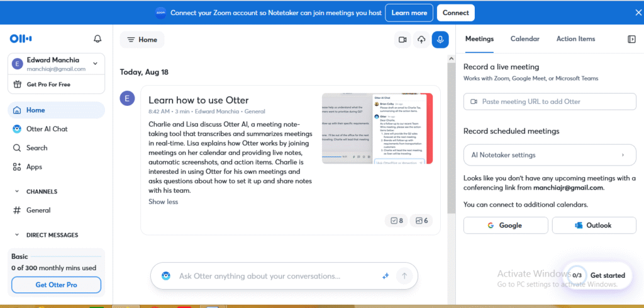Click the scroll up arrow of the feed scrollbar
Viewport: 644px width, 308px height.
coord(451,59)
